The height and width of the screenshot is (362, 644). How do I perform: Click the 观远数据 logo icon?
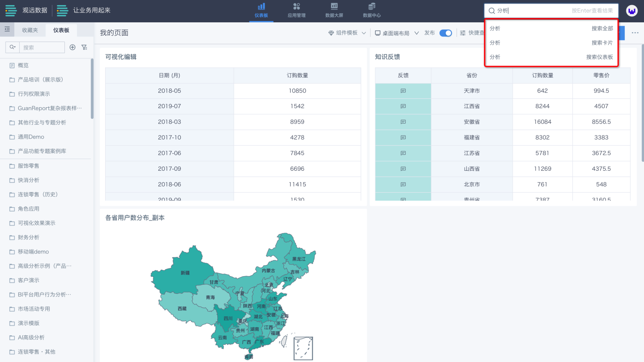[x=11, y=11]
